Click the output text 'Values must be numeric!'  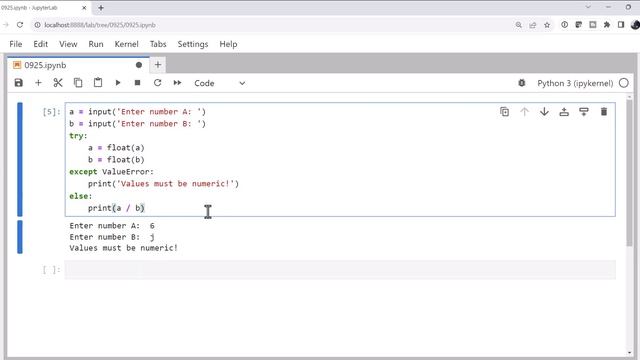[123, 248]
